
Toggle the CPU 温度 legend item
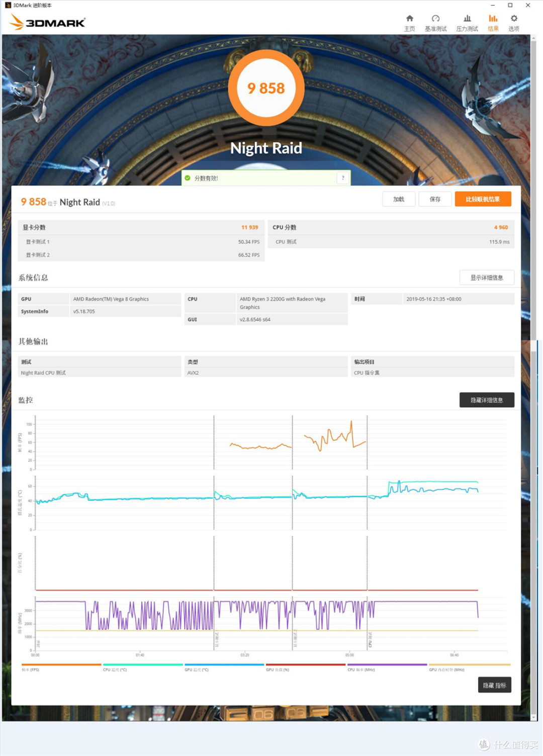(142, 667)
